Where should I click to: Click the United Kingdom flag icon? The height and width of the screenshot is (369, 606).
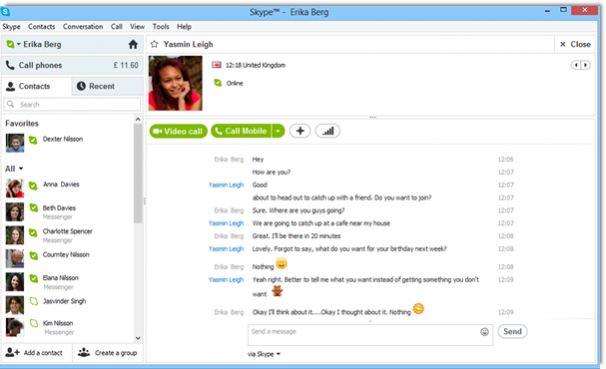[x=216, y=65]
